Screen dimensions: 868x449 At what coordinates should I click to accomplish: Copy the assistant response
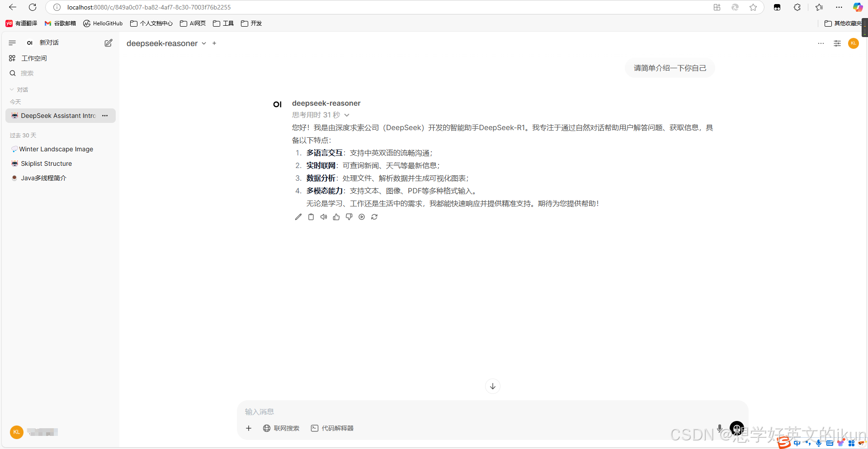coord(311,217)
